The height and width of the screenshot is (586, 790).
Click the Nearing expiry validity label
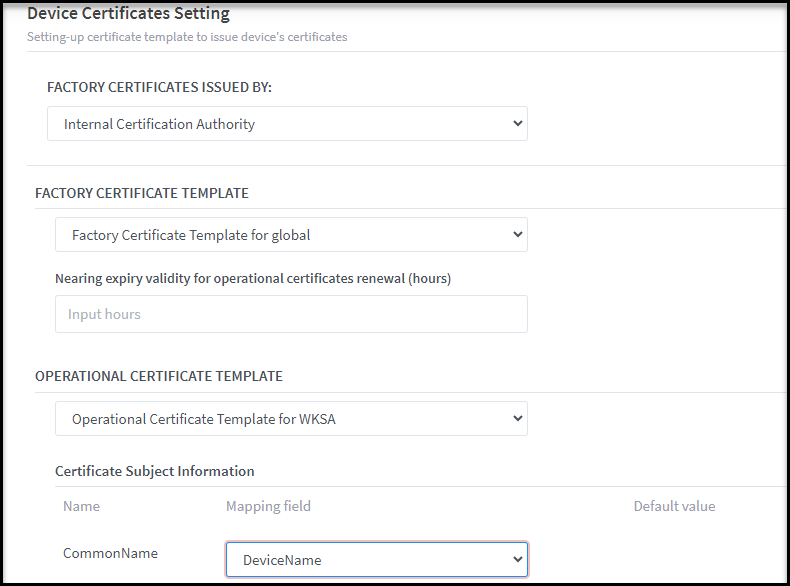click(253, 279)
